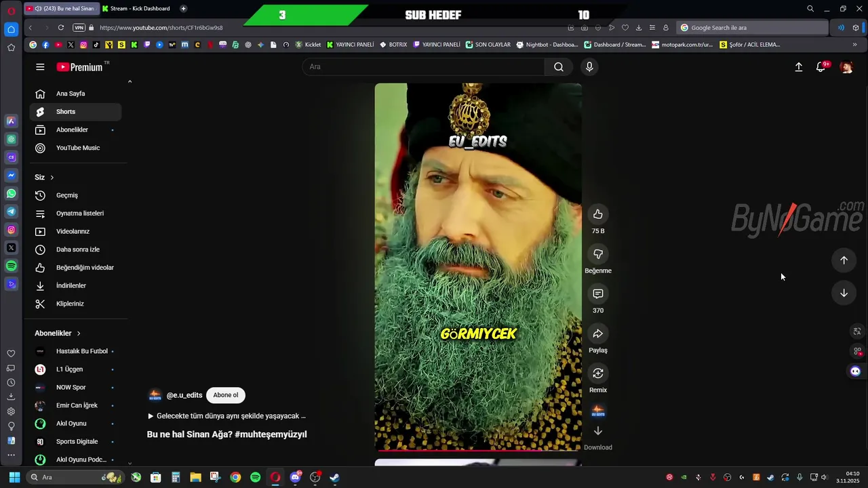The width and height of the screenshot is (868, 488).
Task: Like the short with 75 B likes
Action: [x=597, y=214]
